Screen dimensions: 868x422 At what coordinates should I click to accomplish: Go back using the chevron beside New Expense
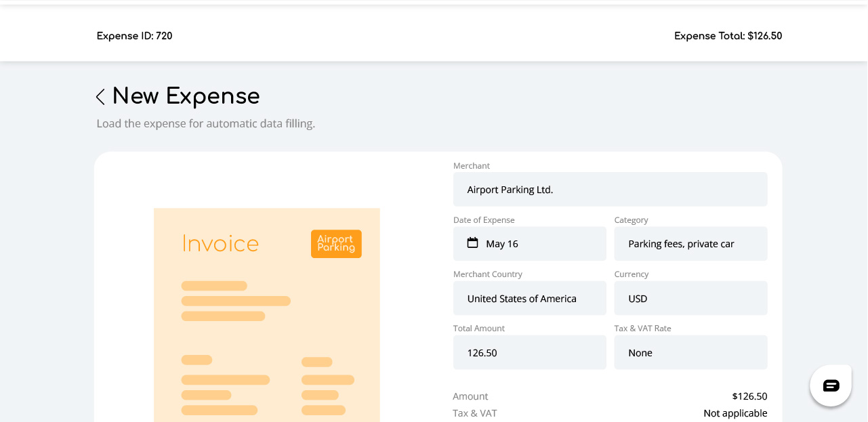click(100, 97)
